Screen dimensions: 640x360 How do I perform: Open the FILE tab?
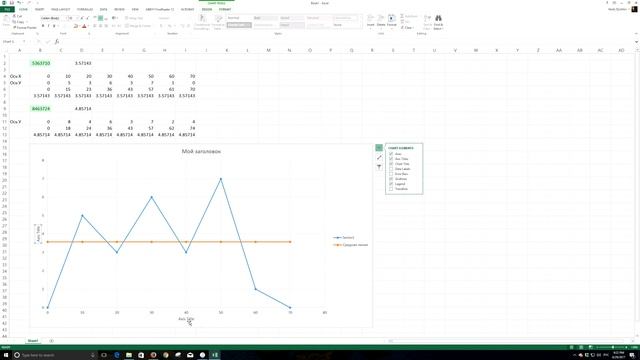(7, 9)
